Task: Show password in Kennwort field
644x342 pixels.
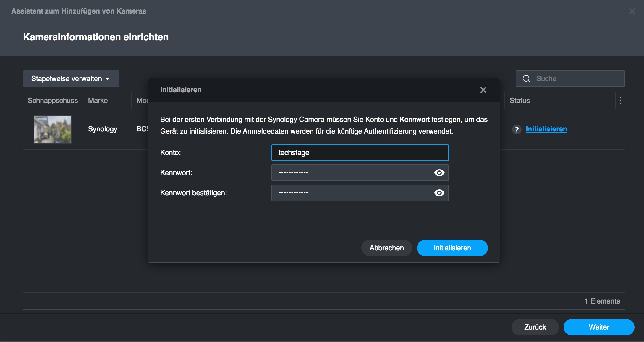Action: pyautogui.click(x=439, y=173)
